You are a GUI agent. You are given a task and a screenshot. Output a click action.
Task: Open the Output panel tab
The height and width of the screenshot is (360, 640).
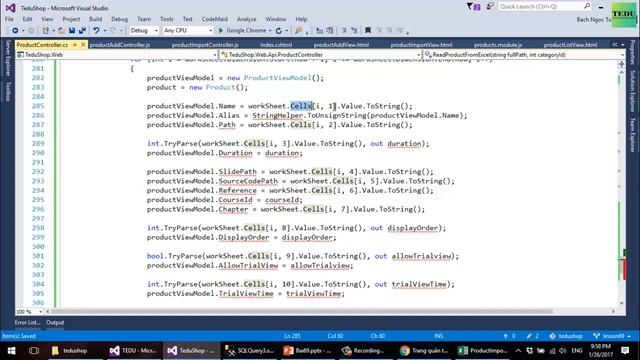coord(55,322)
